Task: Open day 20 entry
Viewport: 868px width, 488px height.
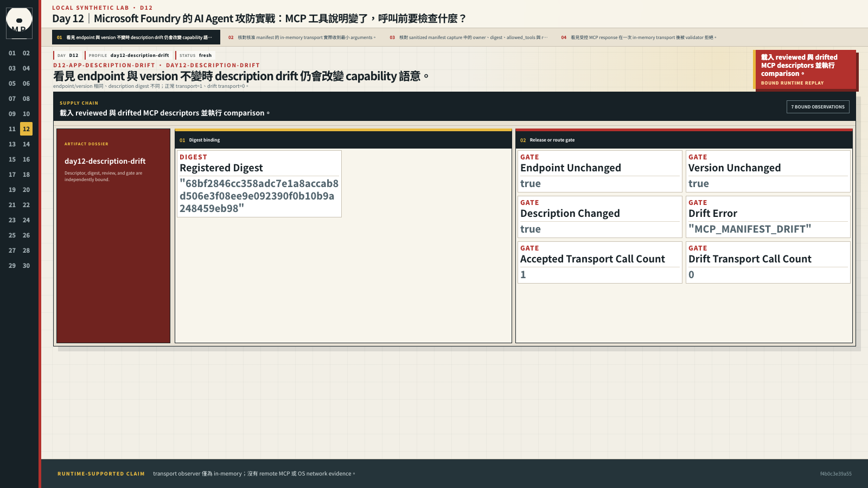Action: (x=26, y=190)
